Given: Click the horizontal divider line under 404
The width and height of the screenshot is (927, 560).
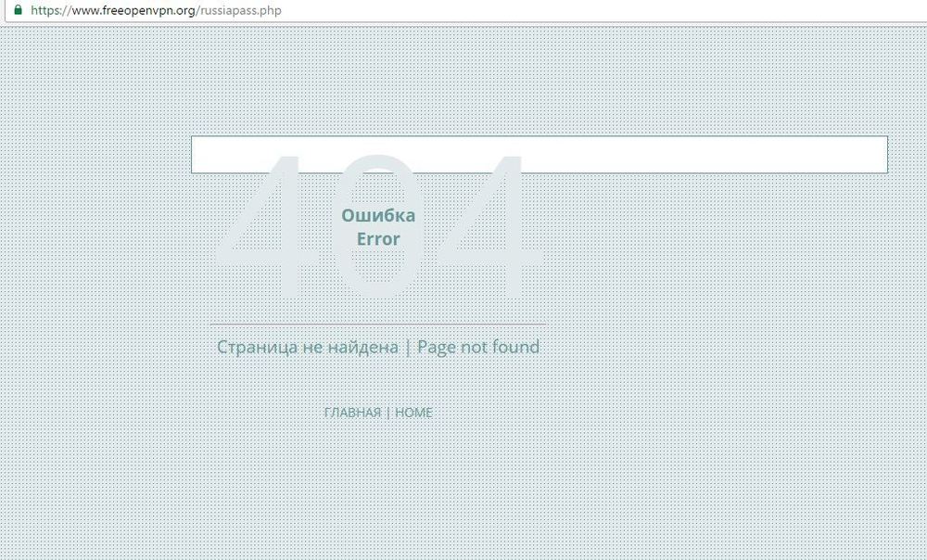Looking at the screenshot, I should (378, 325).
